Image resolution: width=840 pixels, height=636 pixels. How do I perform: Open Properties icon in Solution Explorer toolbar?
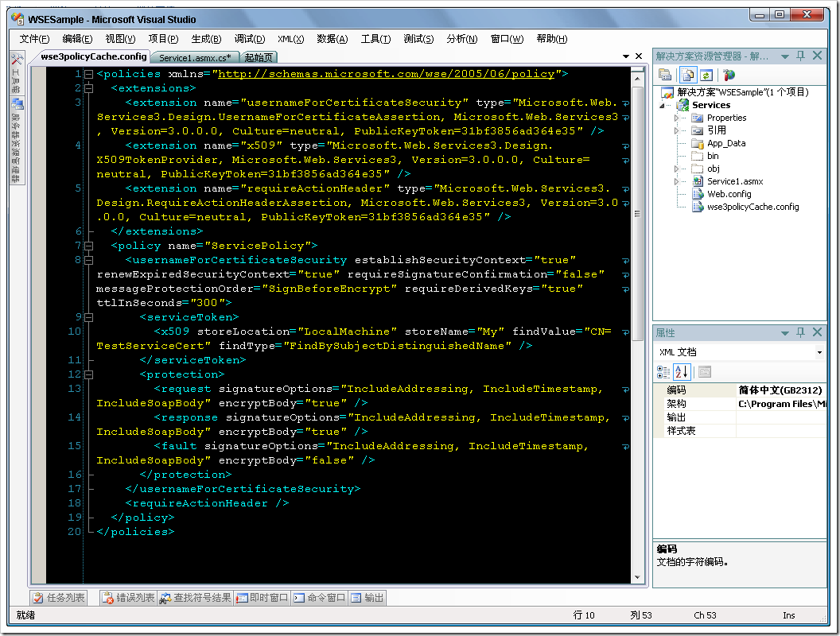pyautogui.click(x=665, y=75)
